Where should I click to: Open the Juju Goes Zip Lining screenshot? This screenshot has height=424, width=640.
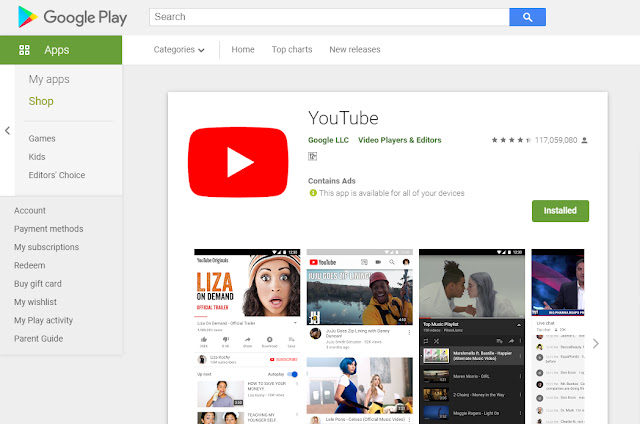360,336
